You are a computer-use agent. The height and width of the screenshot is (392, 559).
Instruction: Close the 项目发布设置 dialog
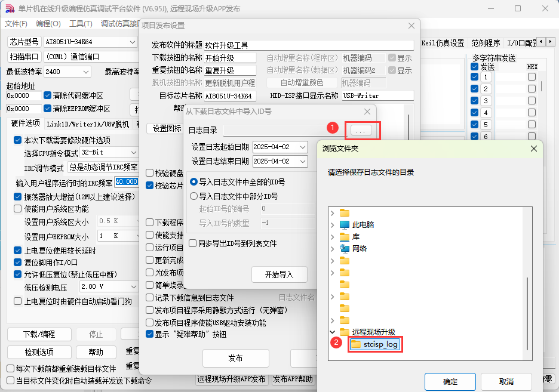411,26
